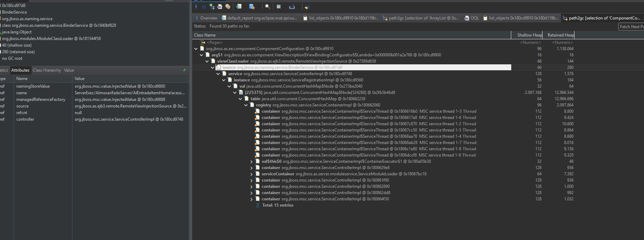Click the Fetch Next Paths button
The width and height of the screenshot is (644, 240).
click(x=631, y=27)
